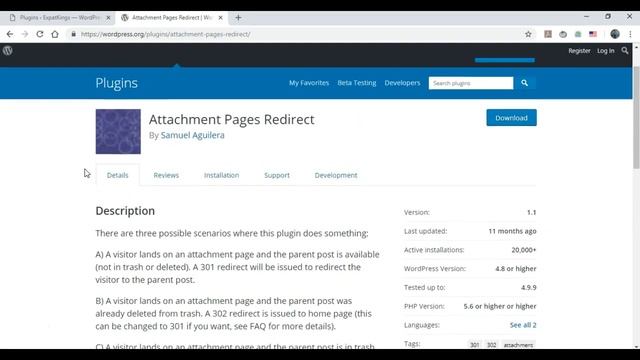The width and height of the screenshot is (640, 360).
Task: Click the scrollbar down arrow
Action: point(636,347)
